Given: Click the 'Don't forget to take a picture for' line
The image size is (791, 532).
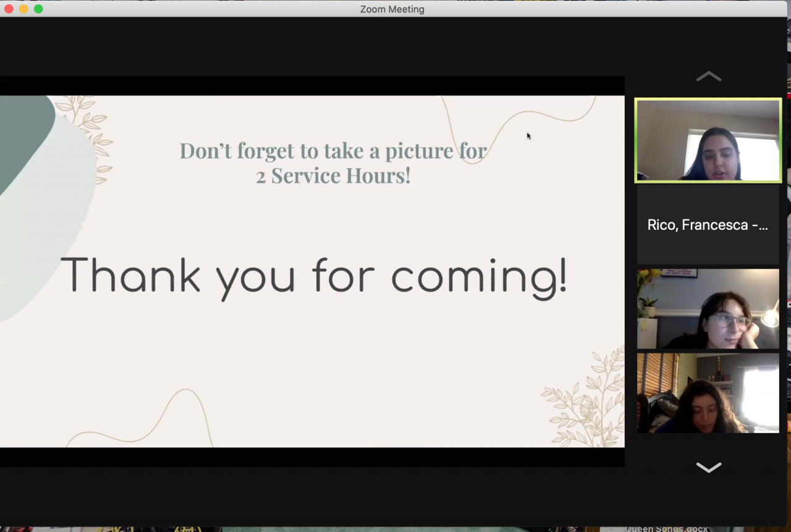Looking at the screenshot, I should coord(333,151).
